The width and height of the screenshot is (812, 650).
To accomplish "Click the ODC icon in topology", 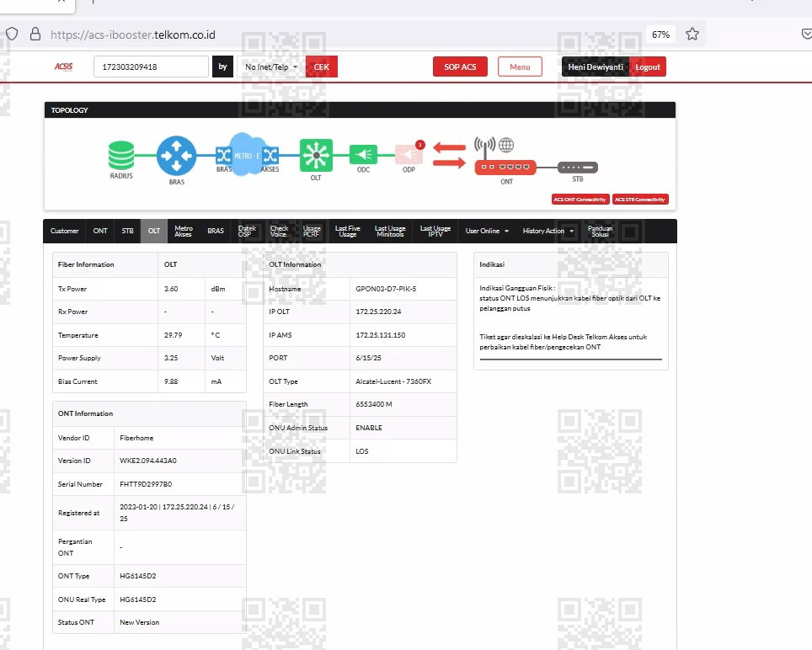I will (x=364, y=154).
